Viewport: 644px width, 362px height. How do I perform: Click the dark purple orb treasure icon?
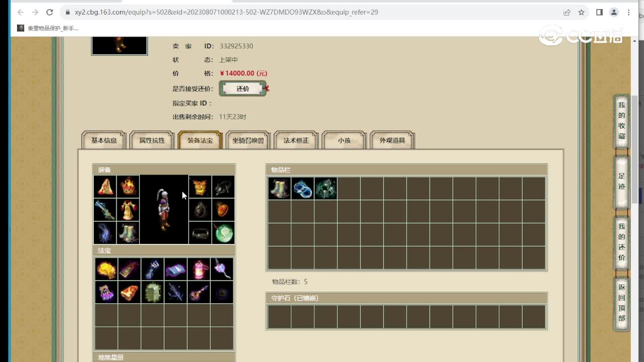pos(222,292)
